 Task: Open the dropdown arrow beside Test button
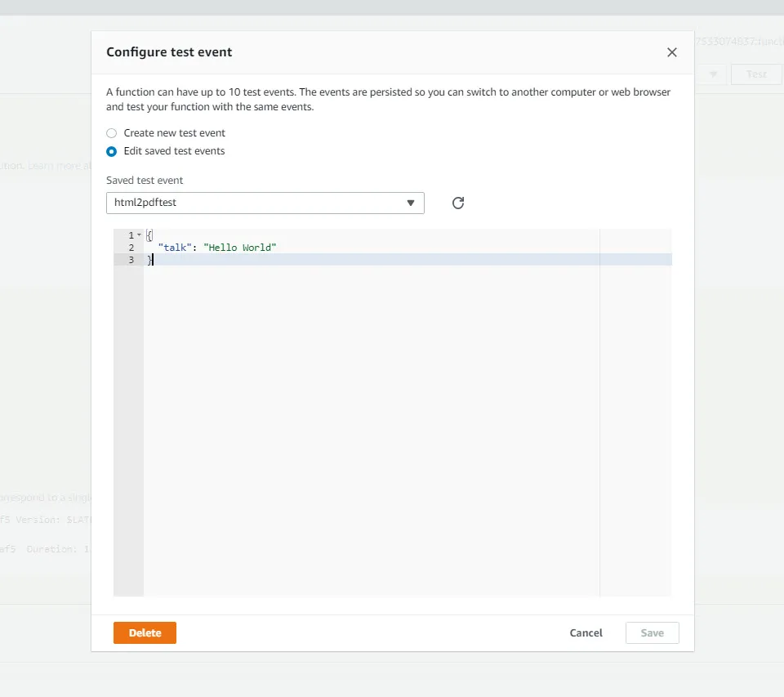pos(713,74)
